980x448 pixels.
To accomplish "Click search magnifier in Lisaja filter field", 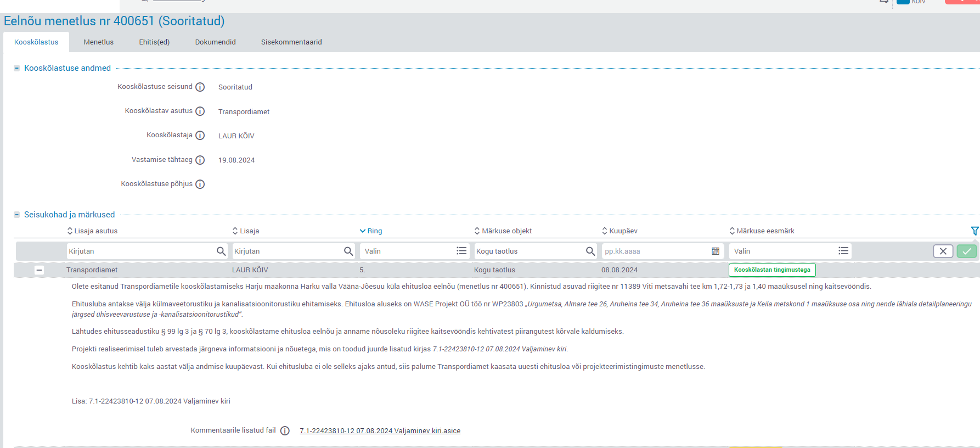I will pos(348,251).
